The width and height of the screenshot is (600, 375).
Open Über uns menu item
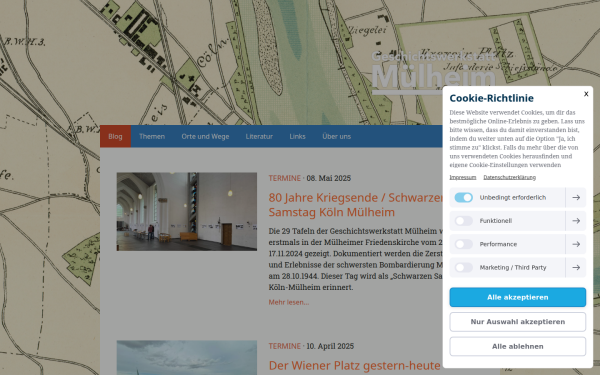click(x=336, y=136)
